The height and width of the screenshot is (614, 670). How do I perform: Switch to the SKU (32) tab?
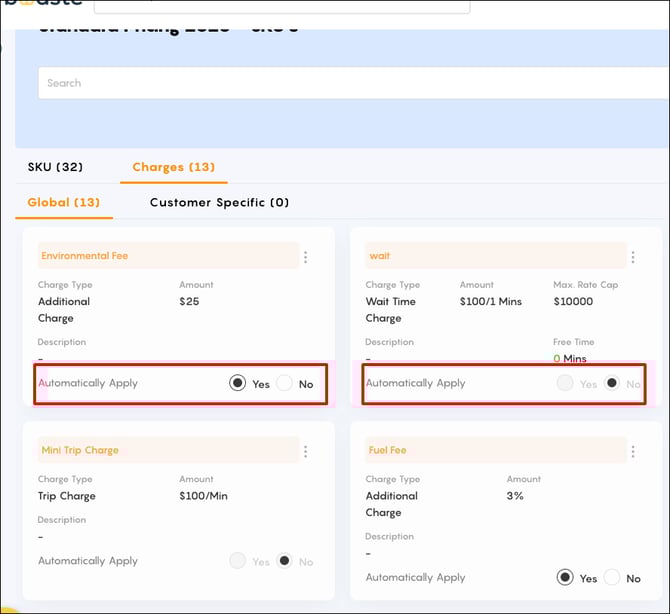pyautogui.click(x=55, y=167)
